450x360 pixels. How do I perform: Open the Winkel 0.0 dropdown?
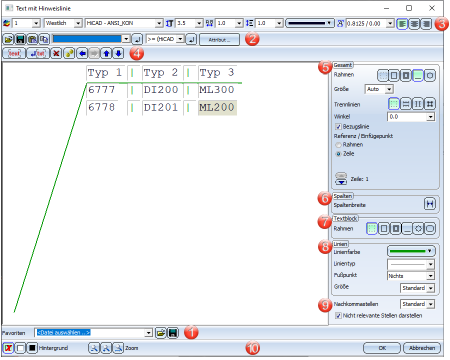431,117
